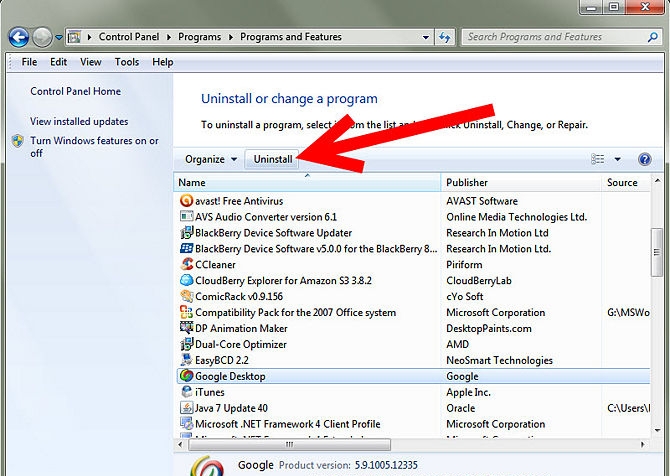Click the change view icon
Image resolution: width=670 pixels, height=476 pixels.
pyautogui.click(x=598, y=159)
